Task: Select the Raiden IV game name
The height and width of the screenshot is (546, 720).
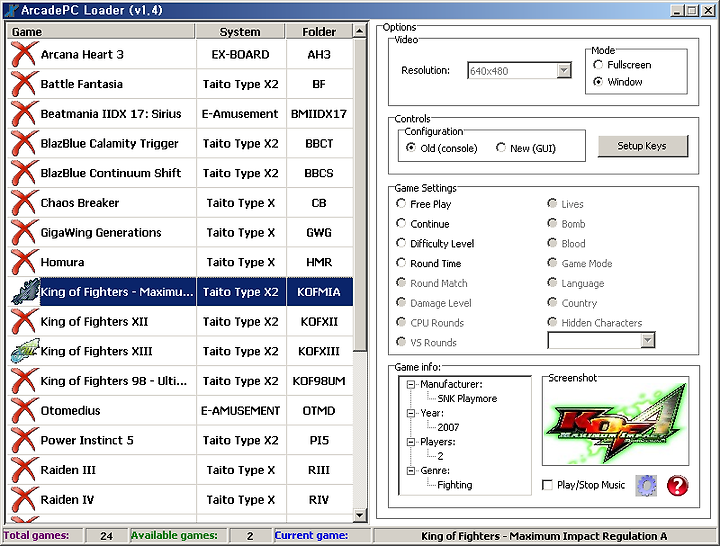Action: 67,500
